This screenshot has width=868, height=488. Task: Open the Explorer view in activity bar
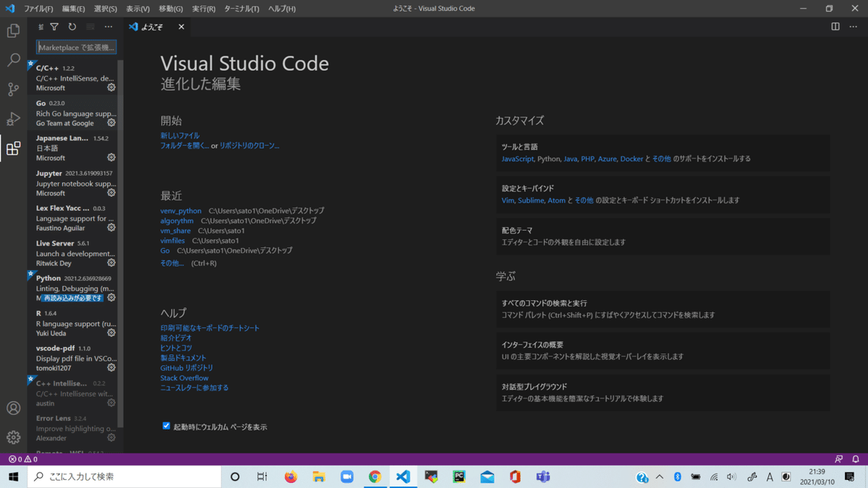click(13, 31)
